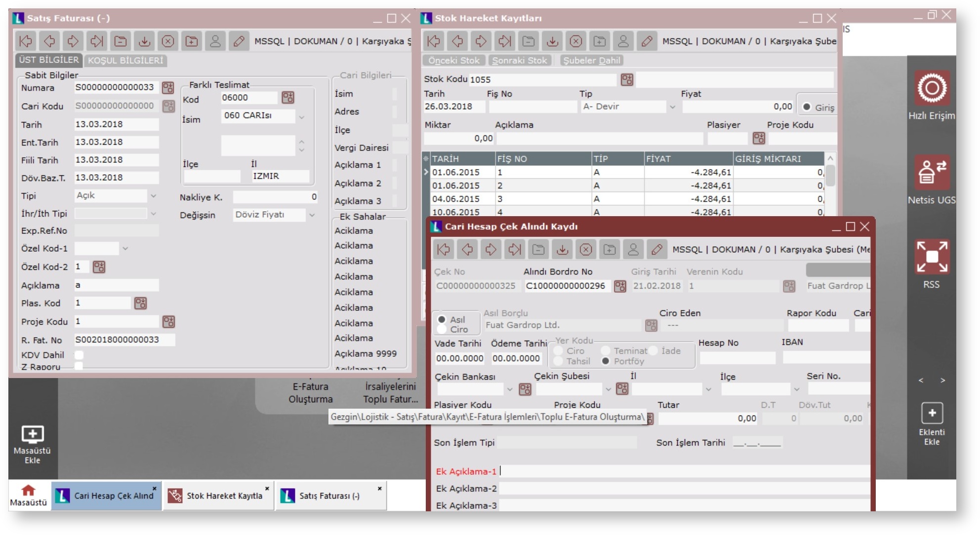
Task: Select the Giriş radio button
Action: pos(807,107)
